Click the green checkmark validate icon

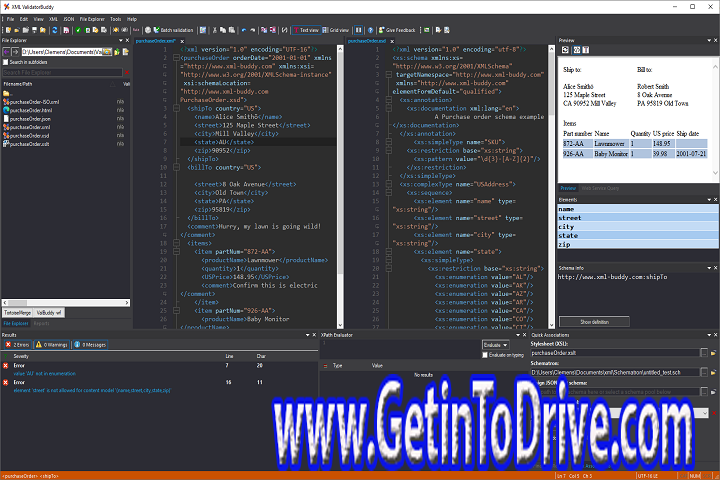click(78, 30)
